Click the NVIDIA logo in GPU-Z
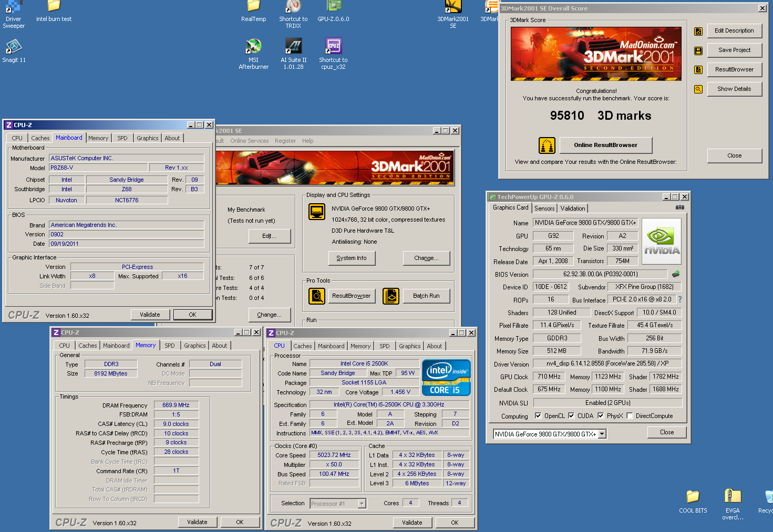Screen dimensions: 773x532 pos(662,241)
